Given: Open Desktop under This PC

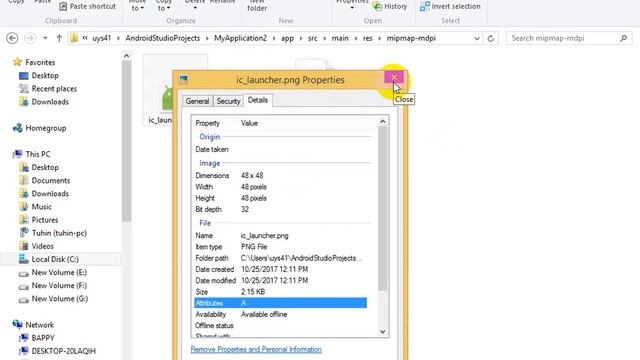Looking at the screenshot, I should (45, 167).
